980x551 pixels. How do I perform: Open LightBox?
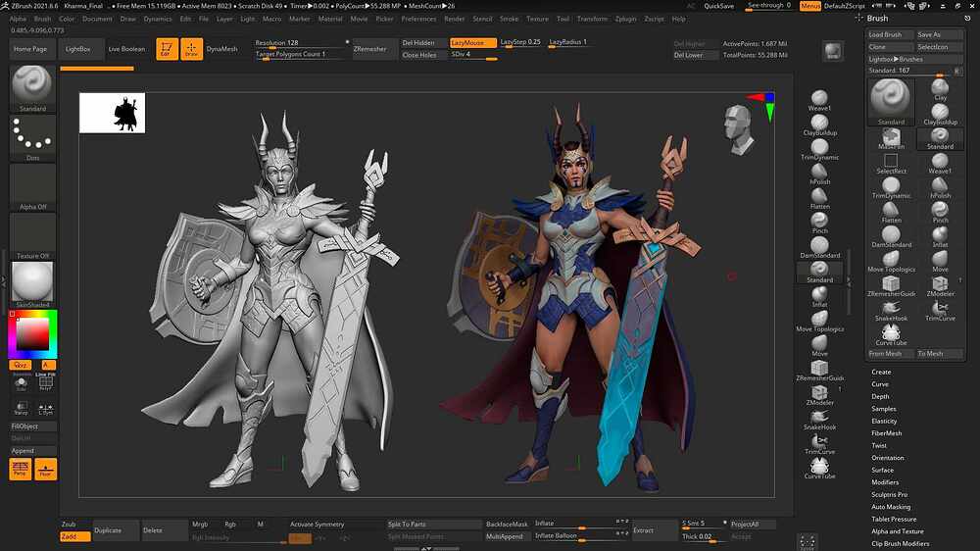(x=78, y=49)
